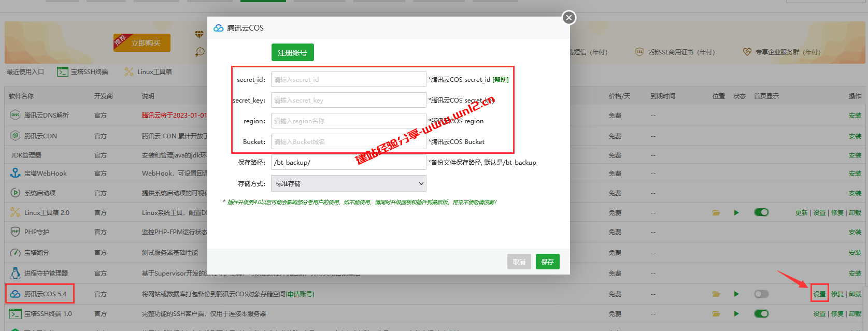Image resolution: width=868 pixels, height=331 pixels.
Task: Click 安装 for JDK管理器
Action: pyautogui.click(x=855, y=155)
